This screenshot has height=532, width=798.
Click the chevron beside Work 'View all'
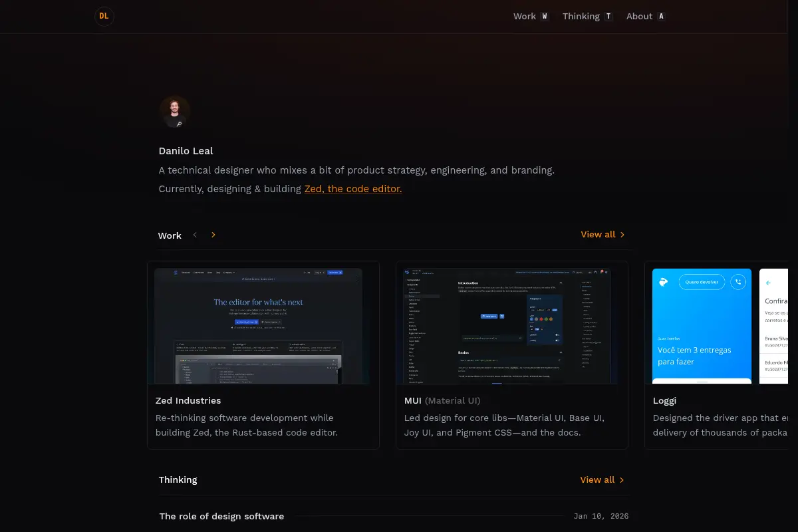(x=622, y=235)
